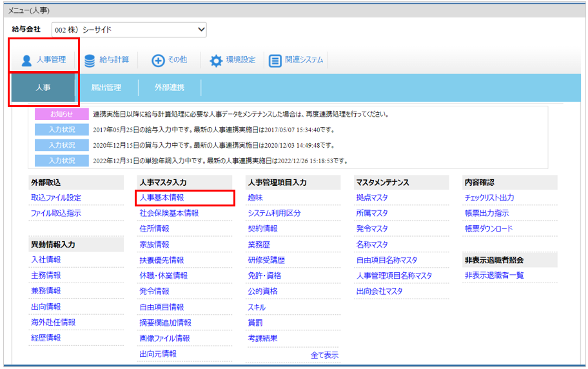The height and width of the screenshot is (369, 588).
Task: Open 関連システム menu label
Action: [x=304, y=60]
